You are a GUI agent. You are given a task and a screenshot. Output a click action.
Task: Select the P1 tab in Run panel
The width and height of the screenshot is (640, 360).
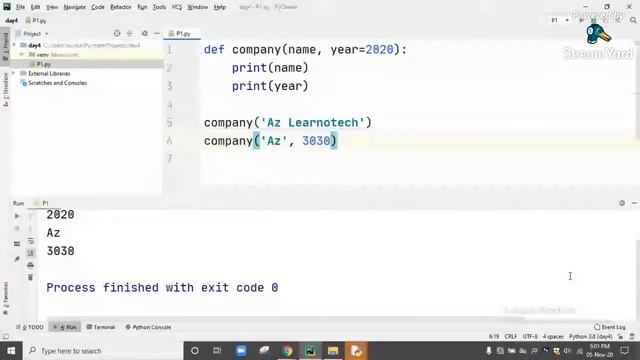click(x=41, y=203)
